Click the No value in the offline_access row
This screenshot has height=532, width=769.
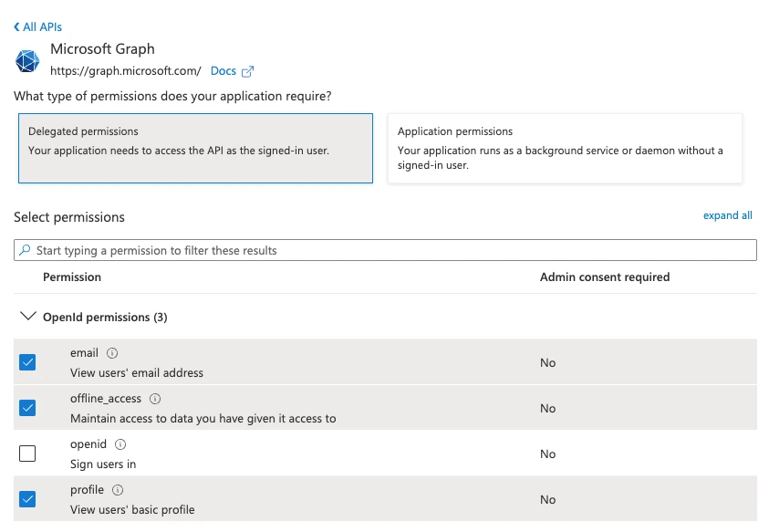(x=548, y=409)
